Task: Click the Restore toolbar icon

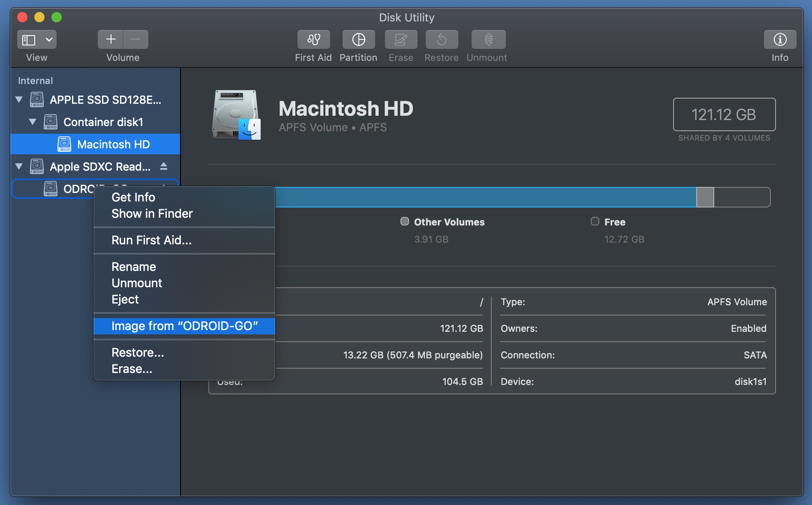Action: 442,39
